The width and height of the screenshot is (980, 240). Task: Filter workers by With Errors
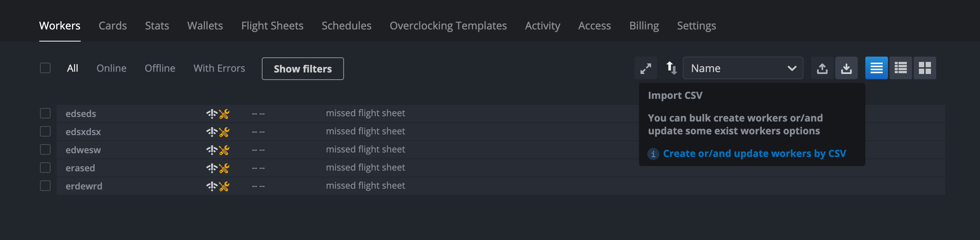click(x=219, y=68)
